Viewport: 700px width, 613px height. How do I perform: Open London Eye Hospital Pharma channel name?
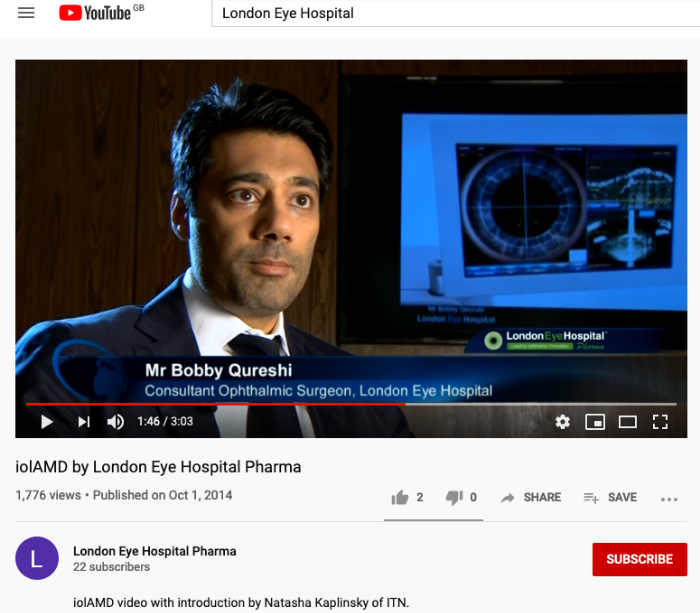(154, 551)
